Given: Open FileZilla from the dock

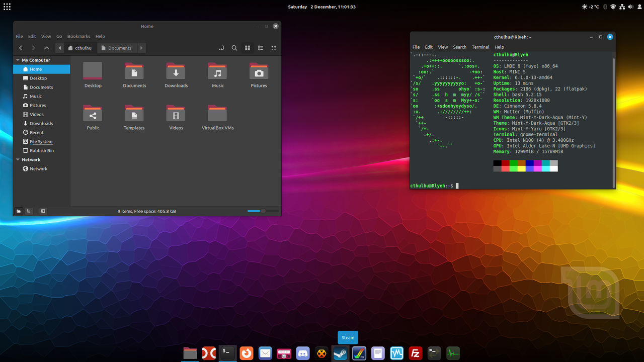Looking at the screenshot, I should pyautogui.click(x=415, y=353).
